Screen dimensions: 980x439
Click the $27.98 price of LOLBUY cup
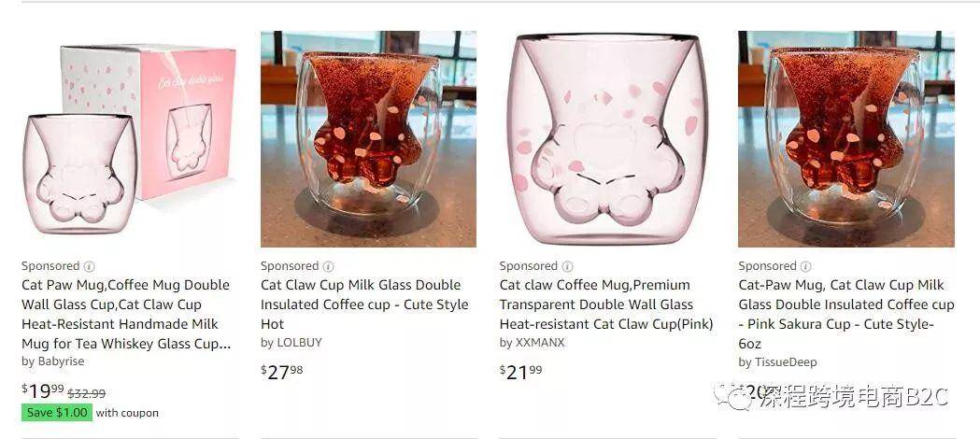[x=282, y=372]
